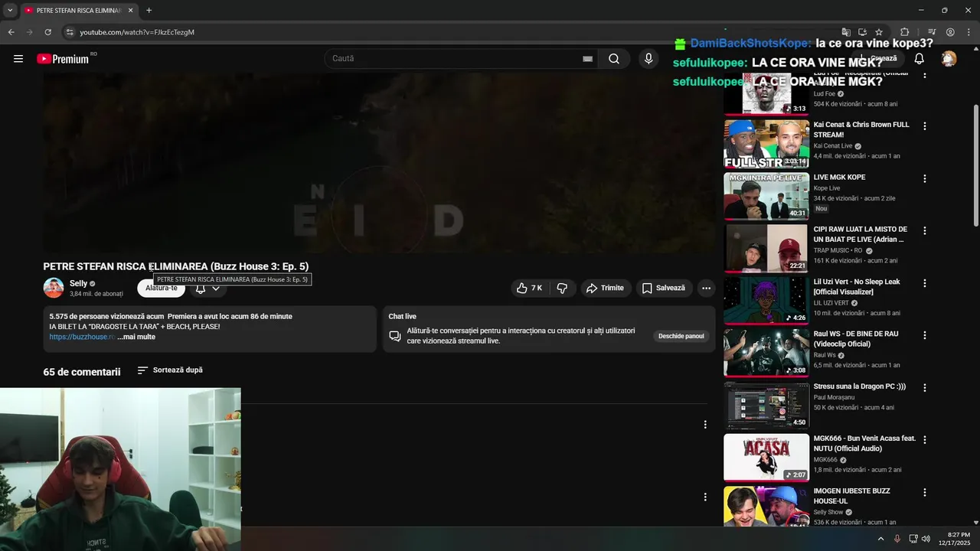This screenshot has height=551, width=980.
Task: Open taskbar volume speaker icon
Action: click(926, 539)
